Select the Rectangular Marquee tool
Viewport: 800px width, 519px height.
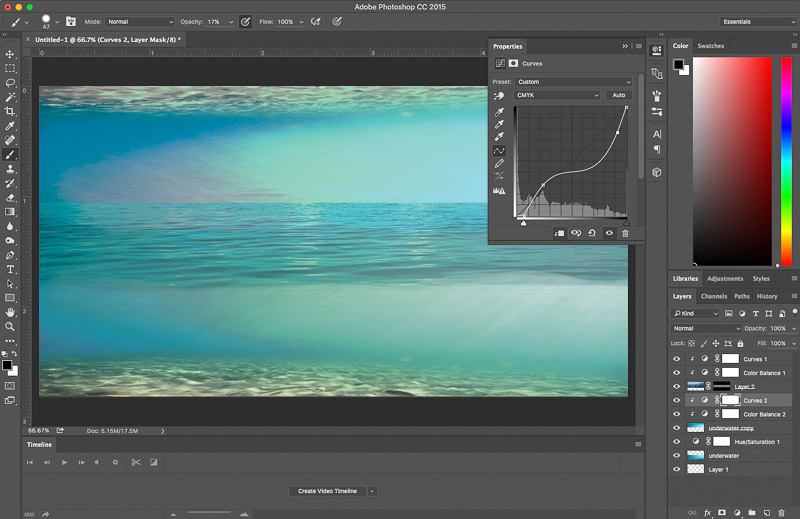(x=10, y=68)
